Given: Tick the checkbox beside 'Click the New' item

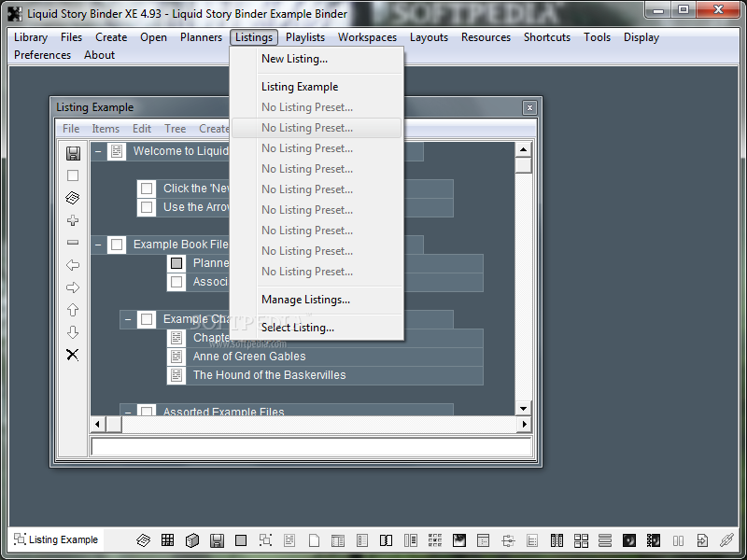Looking at the screenshot, I should pyautogui.click(x=147, y=189).
